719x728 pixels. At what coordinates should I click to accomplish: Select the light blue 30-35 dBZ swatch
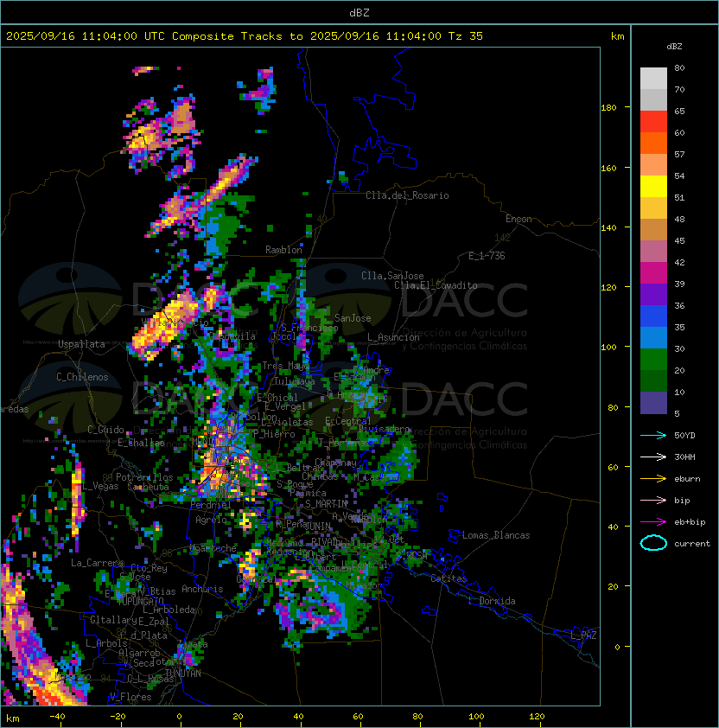[653, 337]
